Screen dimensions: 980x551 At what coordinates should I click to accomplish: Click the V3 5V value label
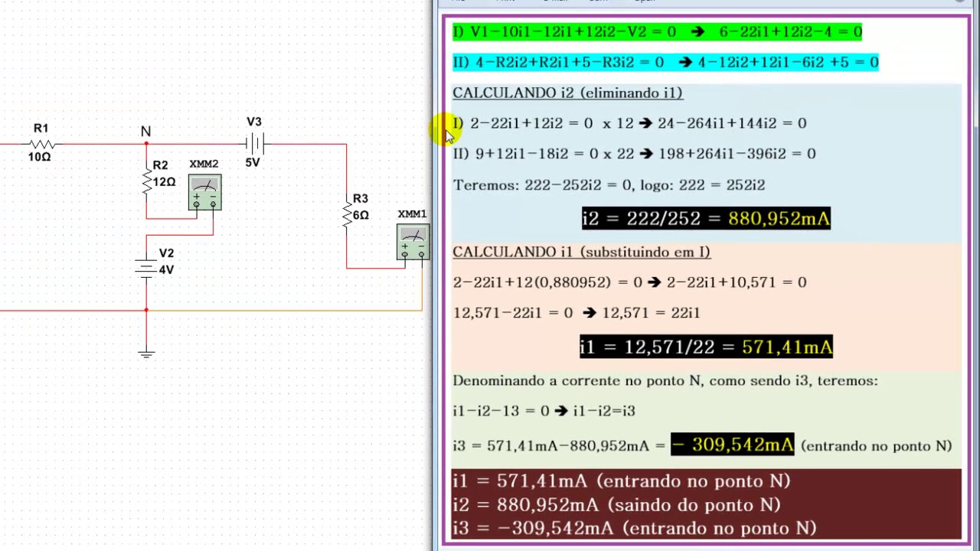click(x=253, y=162)
